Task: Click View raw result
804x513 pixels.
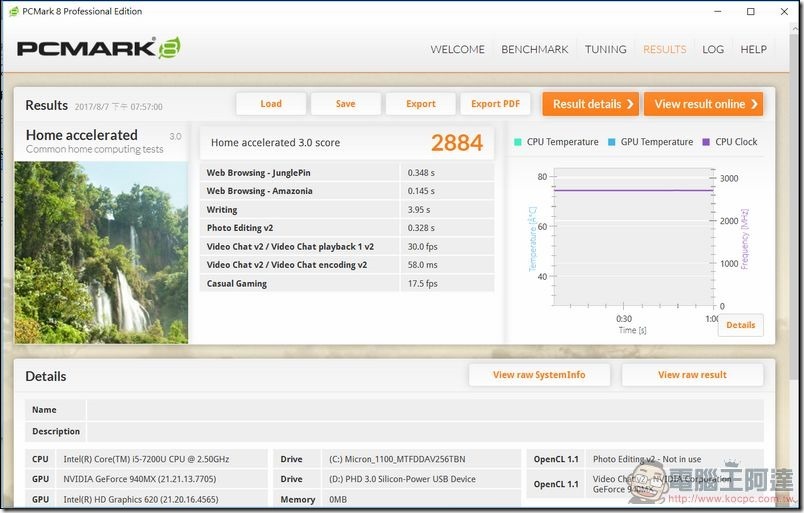Action: point(692,374)
